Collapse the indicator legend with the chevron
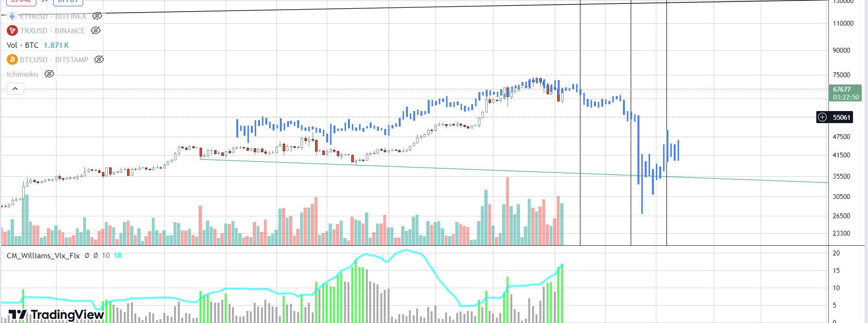The height and width of the screenshot is (323, 868). (x=15, y=88)
